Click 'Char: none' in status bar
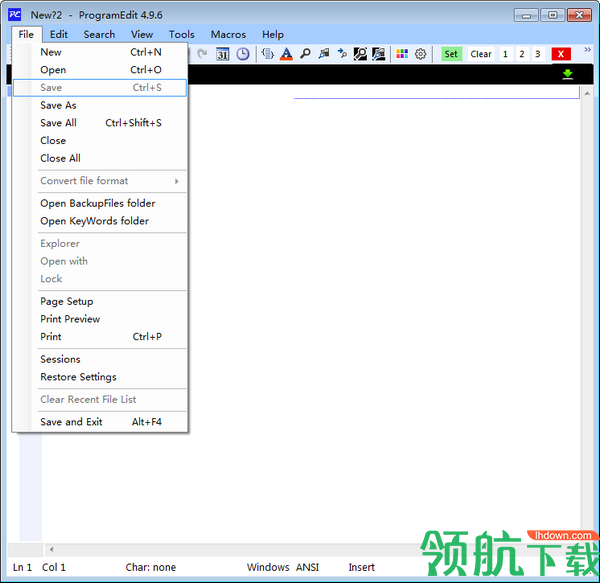 151,567
